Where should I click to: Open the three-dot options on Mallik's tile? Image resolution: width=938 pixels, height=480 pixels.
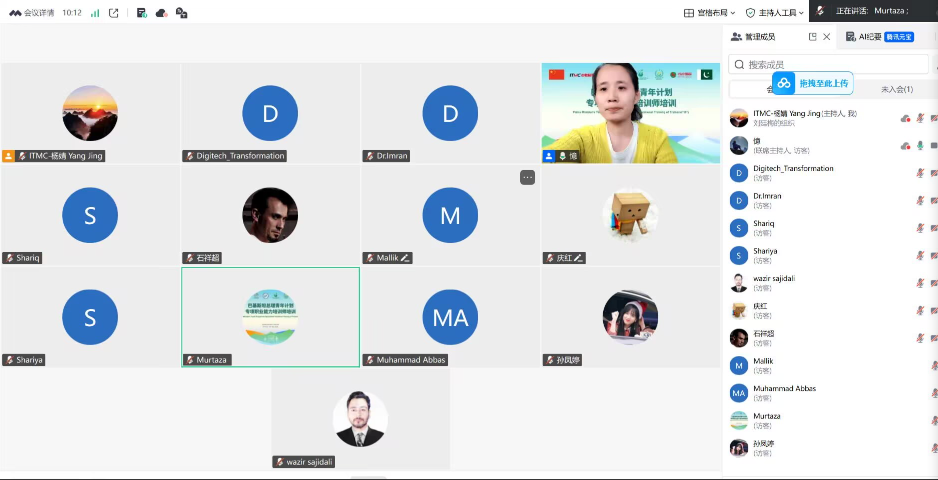(527, 177)
